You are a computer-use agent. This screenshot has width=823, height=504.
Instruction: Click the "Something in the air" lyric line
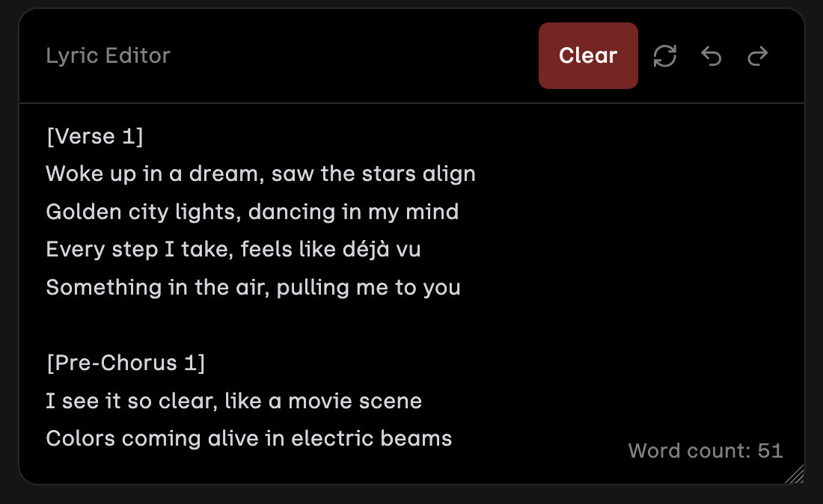[x=253, y=287]
